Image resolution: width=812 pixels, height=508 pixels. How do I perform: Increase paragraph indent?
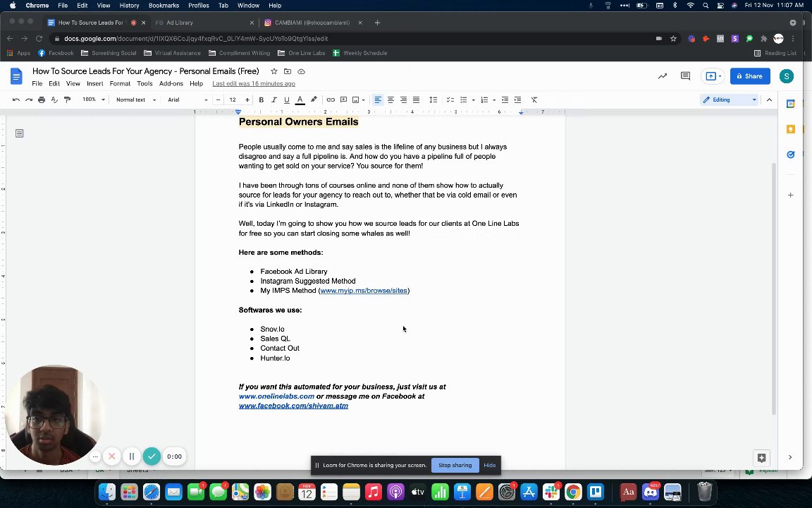coord(517,99)
